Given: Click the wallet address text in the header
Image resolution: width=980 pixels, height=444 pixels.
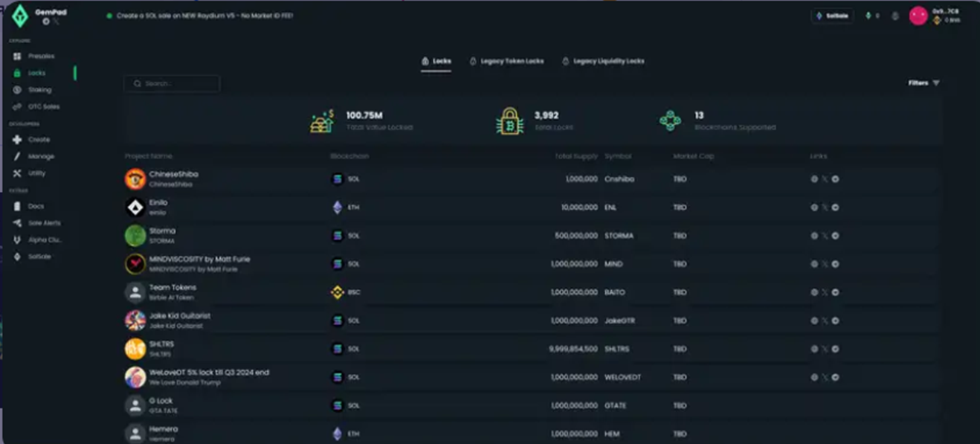Looking at the screenshot, I should (947, 11).
